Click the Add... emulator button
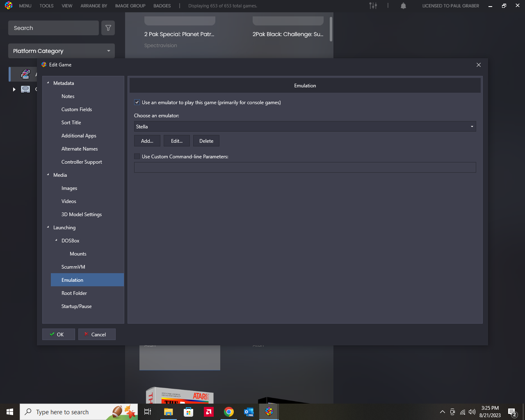Screen dimensions: 525x420 tap(147, 141)
